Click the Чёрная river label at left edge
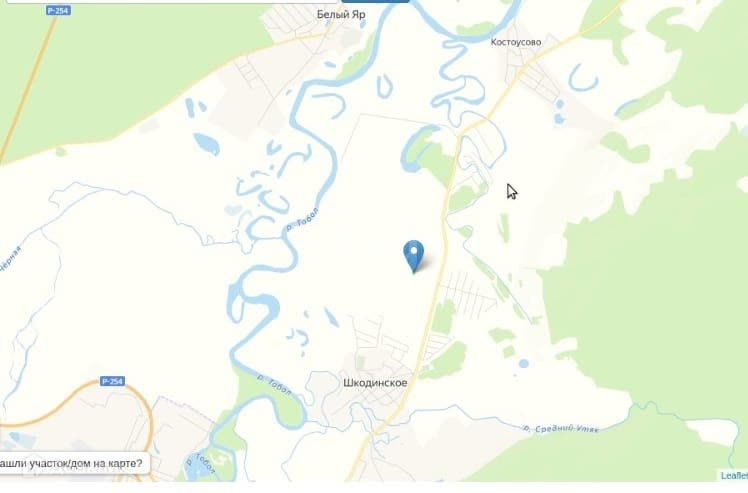This screenshot has width=748, height=493. coord(10,259)
